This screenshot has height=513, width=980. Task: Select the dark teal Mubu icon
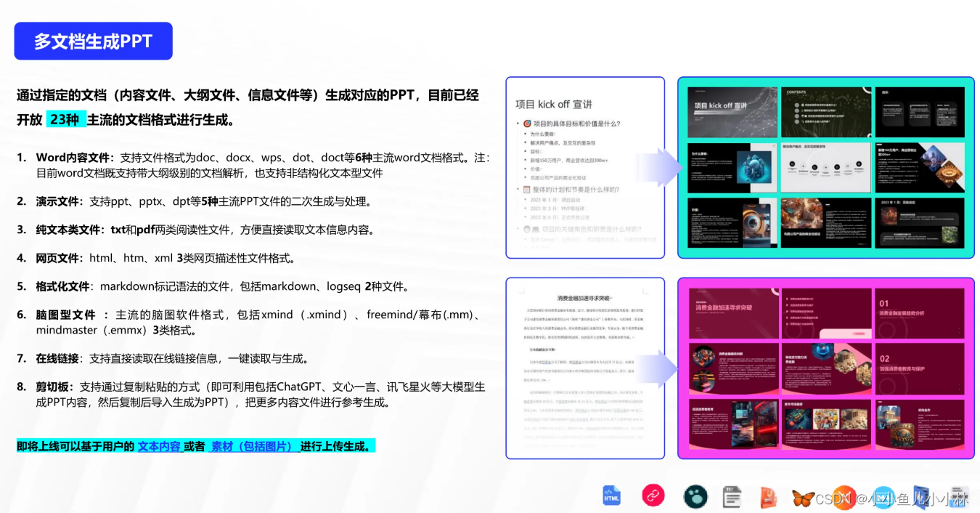pyautogui.click(x=695, y=496)
